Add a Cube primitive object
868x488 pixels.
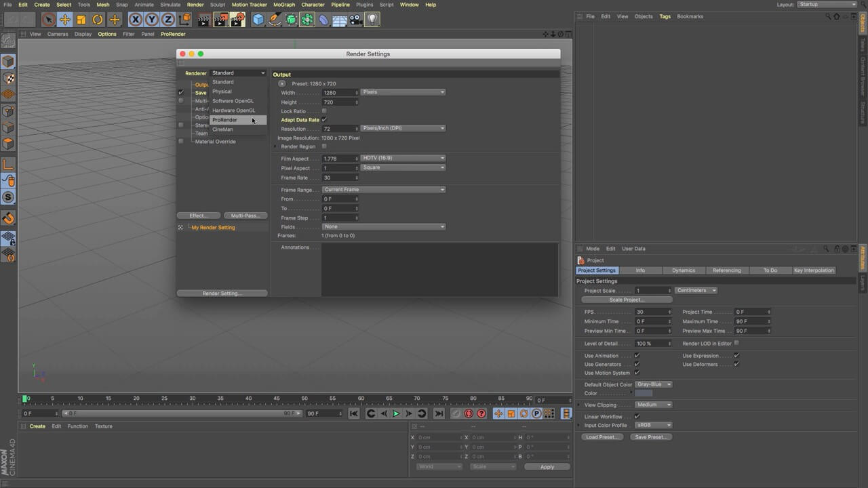(258, 20)
